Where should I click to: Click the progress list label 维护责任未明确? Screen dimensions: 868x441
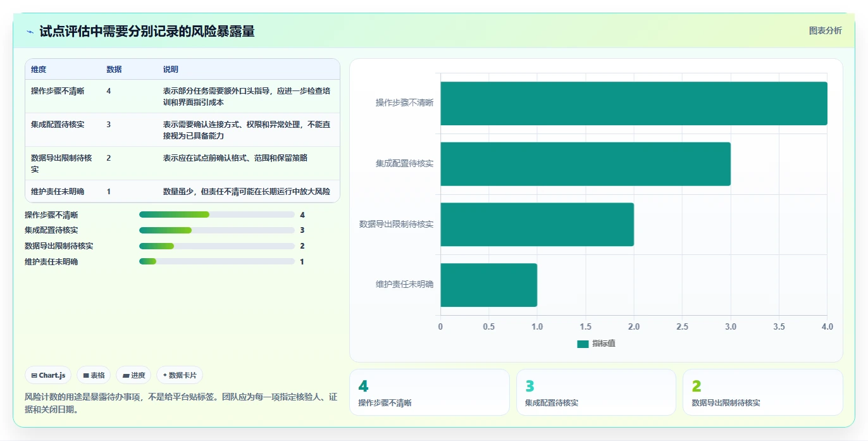tap(51, 261)
